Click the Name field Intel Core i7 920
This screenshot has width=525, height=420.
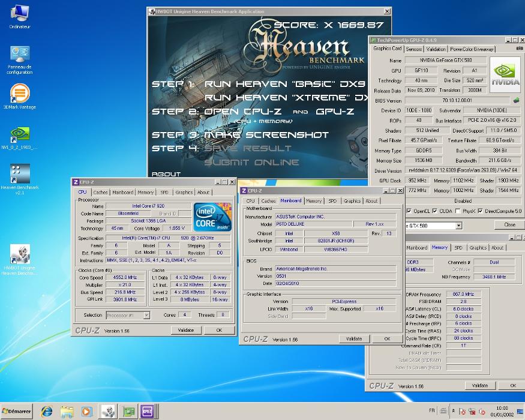pos(148,206)
